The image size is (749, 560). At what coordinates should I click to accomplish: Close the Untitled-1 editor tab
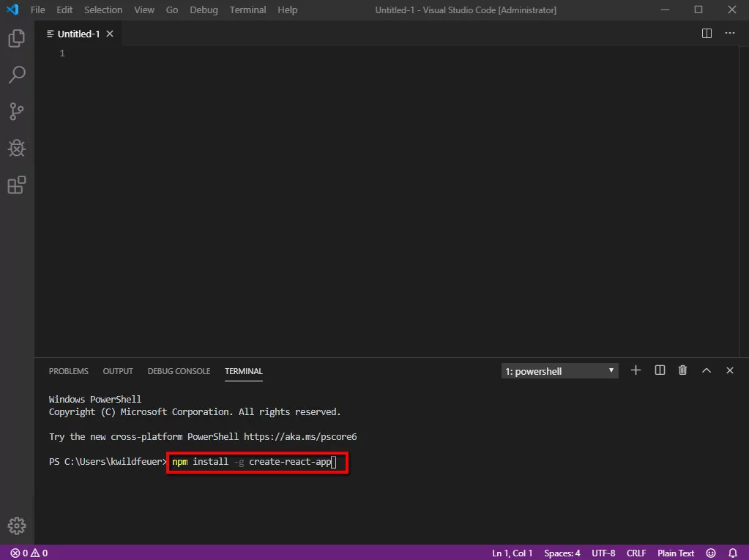(x=110, y=34)
